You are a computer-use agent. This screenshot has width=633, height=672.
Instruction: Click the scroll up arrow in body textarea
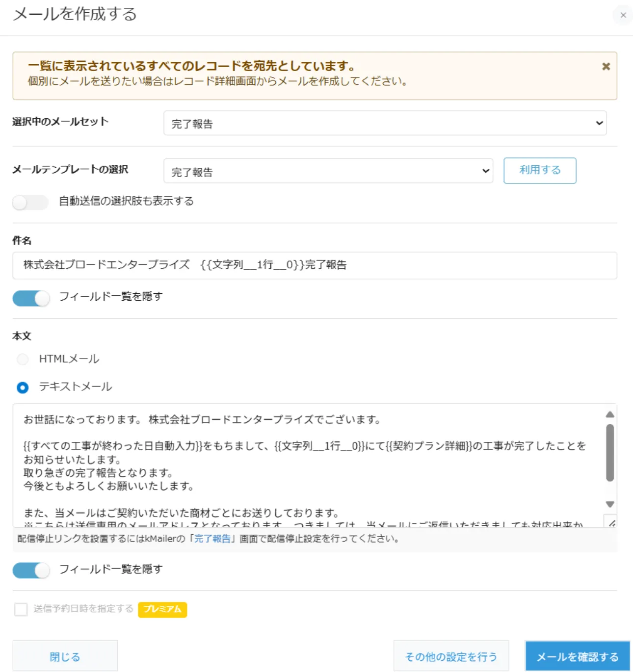610,414
